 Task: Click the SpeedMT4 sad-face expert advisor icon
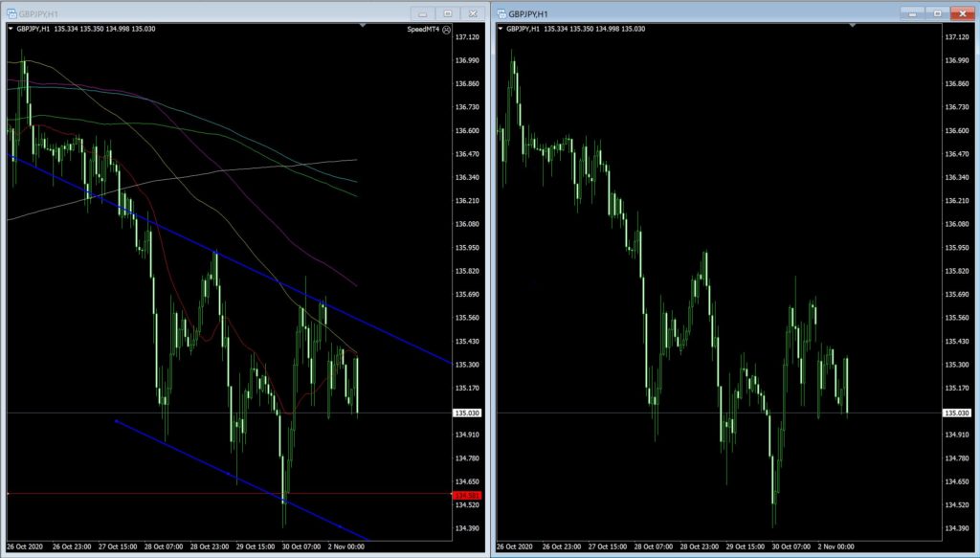click(446, 30)
